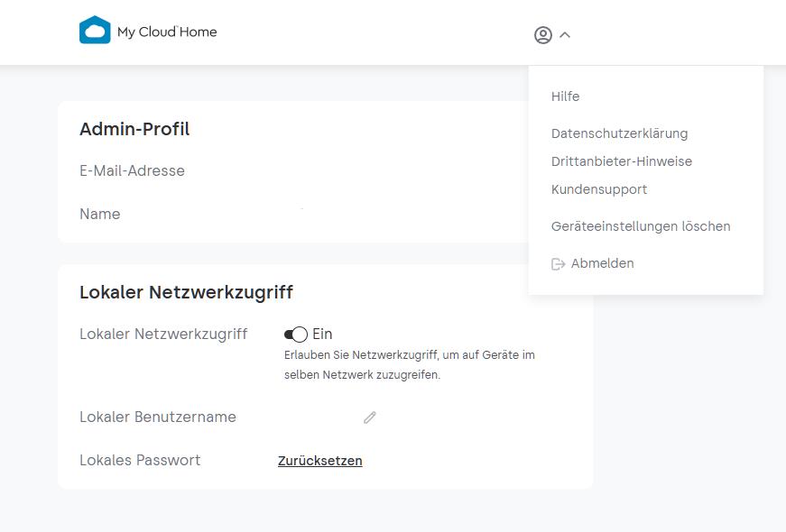Click the Lokaler Netzwerkzugriff card heading
The width and height of the screenshot is (786, 532).
point(186,292)
